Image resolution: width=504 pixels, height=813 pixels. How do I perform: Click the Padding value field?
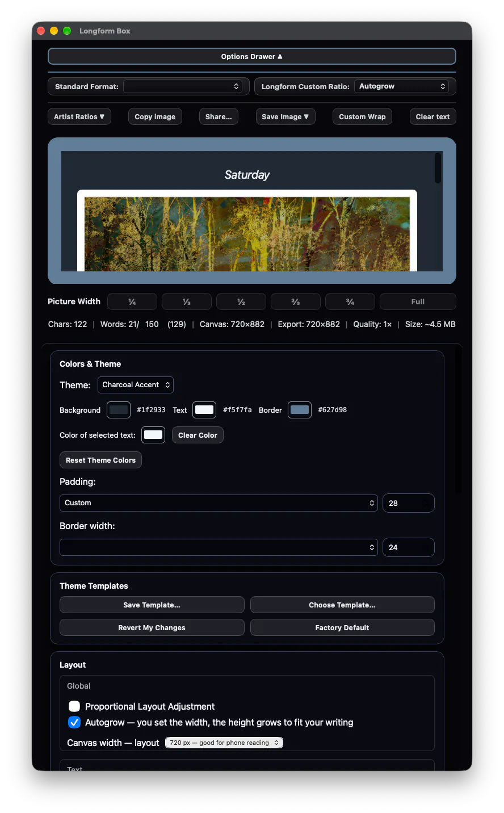click(409, 503)
